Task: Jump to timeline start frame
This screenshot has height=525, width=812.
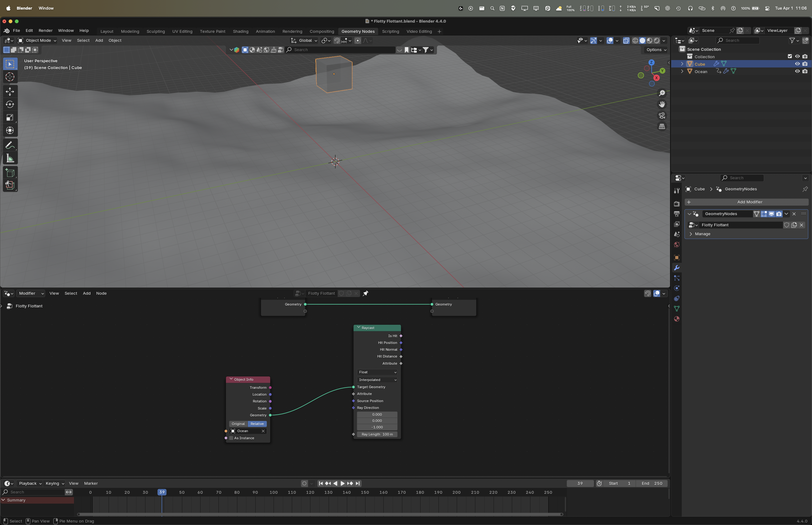Action: [321, 484]
